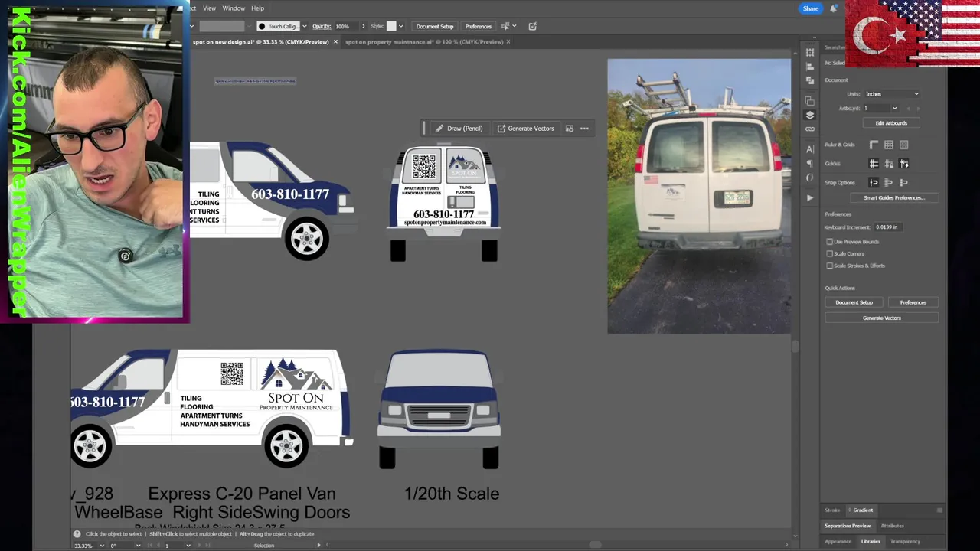Toggle Show Rulers icon
The width and height of the screenshot is (980, 551).
point(874,145)
